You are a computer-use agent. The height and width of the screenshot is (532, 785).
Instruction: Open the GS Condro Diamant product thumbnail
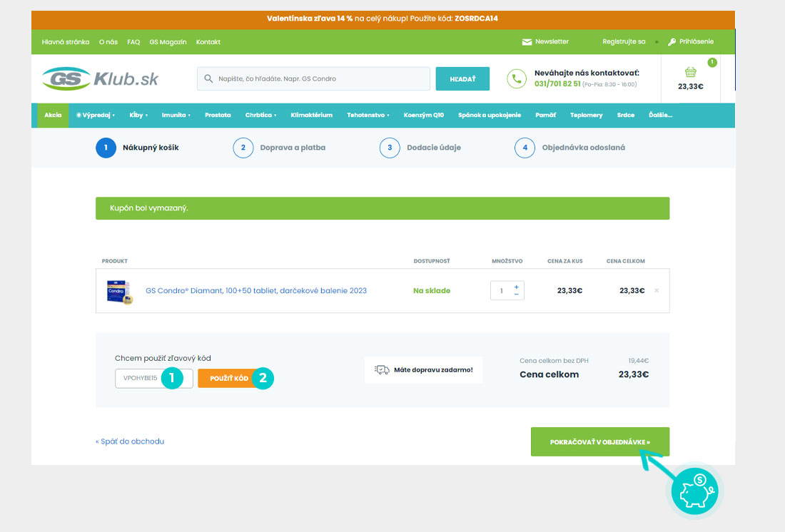(119, 291)
